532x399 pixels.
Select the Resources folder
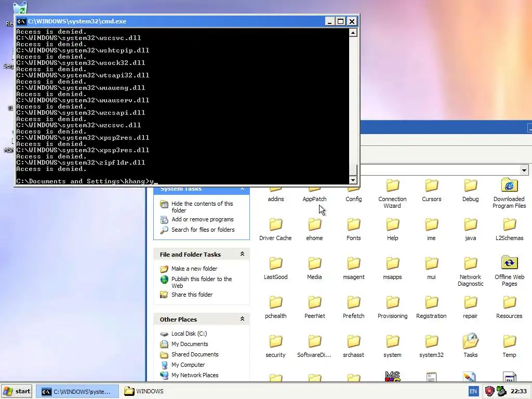[509, 308]
